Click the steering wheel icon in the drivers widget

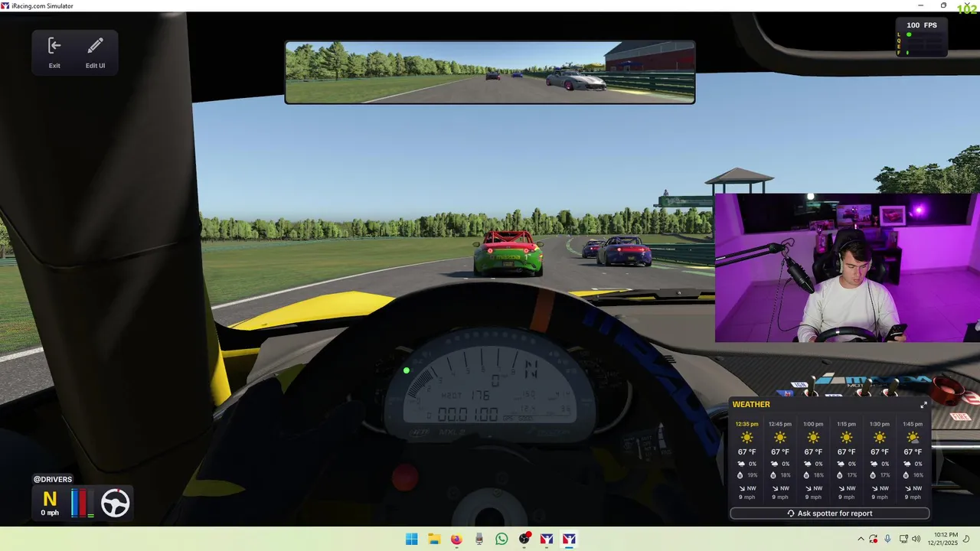point(116,503)
